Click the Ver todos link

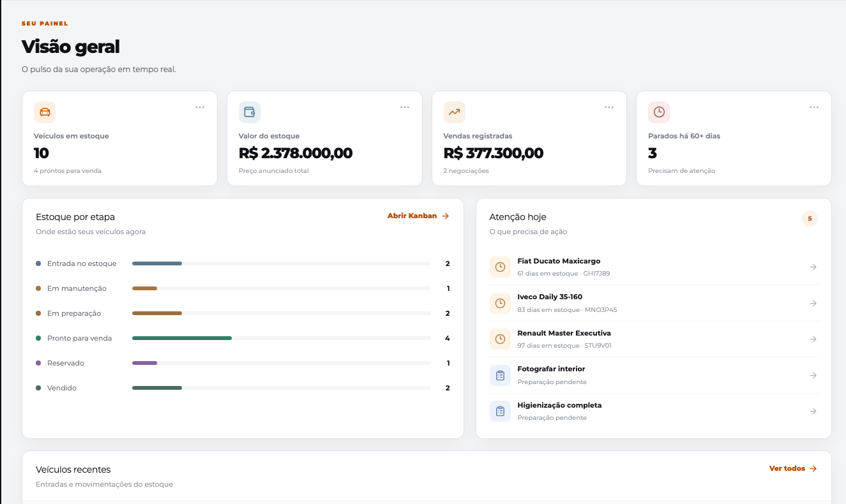click(793, 468)
